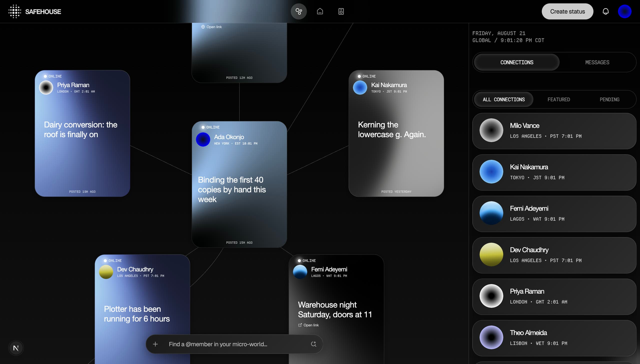This screenshot has height=364, width=640.
Task: Open Dev Chaudhry in connections list
Action: [554, 255]
